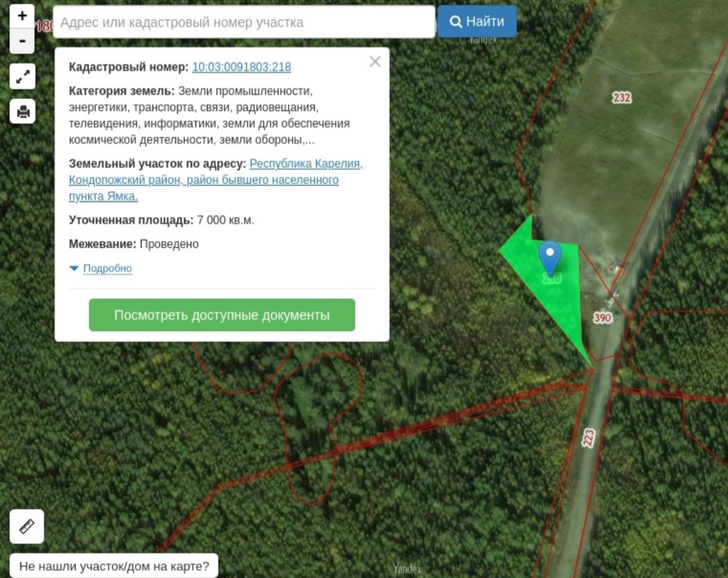728x578 pixels.
Task: Close the parcel info popup
Action: pos(375,61)
